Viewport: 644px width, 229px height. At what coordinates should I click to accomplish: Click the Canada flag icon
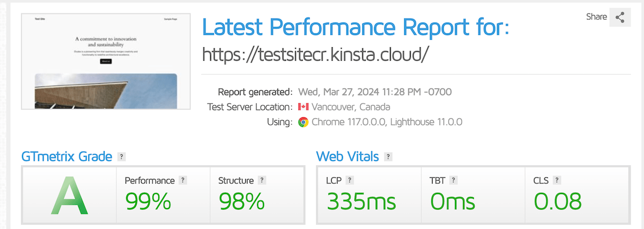pyautogui.click(x=303, y=106)
